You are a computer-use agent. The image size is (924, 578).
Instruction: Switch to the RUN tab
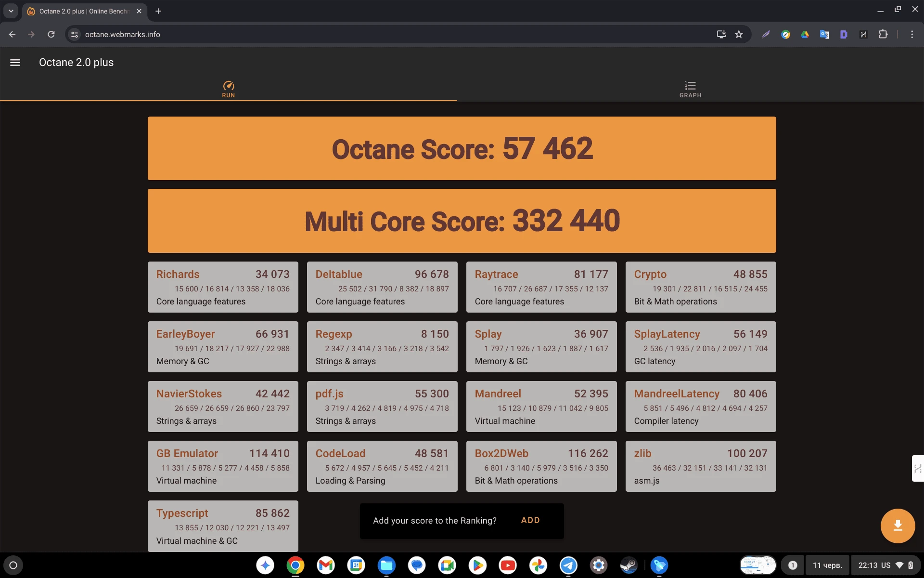click(229, 90)
